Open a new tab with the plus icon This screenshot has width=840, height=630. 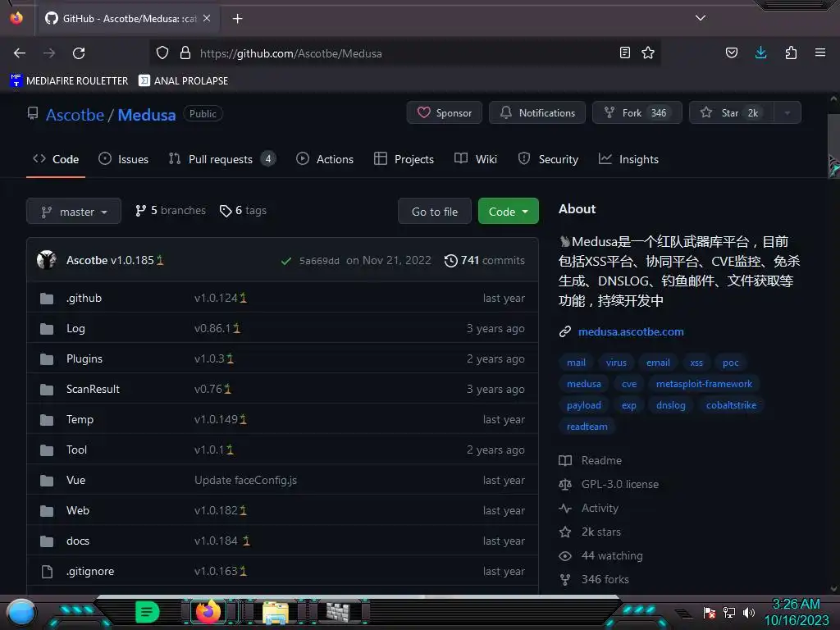[x=237, y=19]
